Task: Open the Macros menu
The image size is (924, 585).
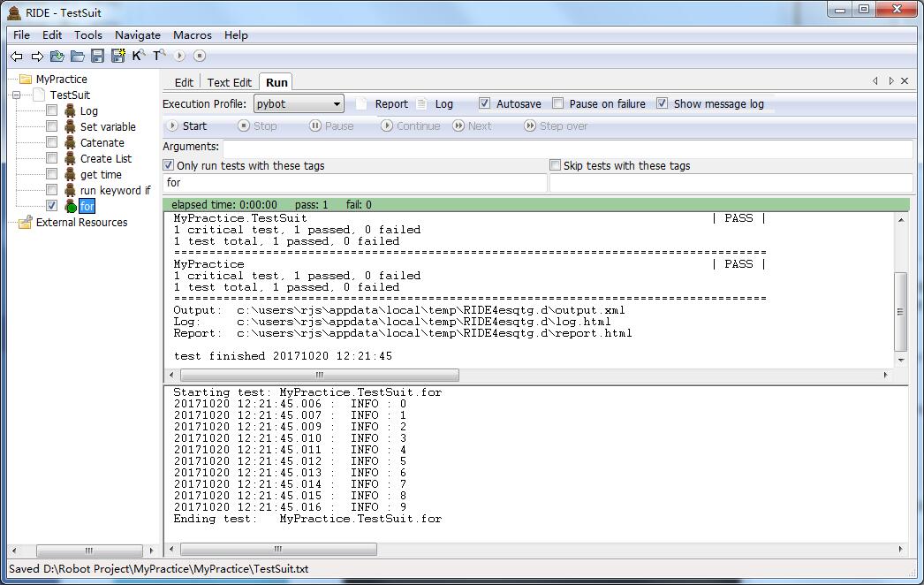Action: [192, 35]
